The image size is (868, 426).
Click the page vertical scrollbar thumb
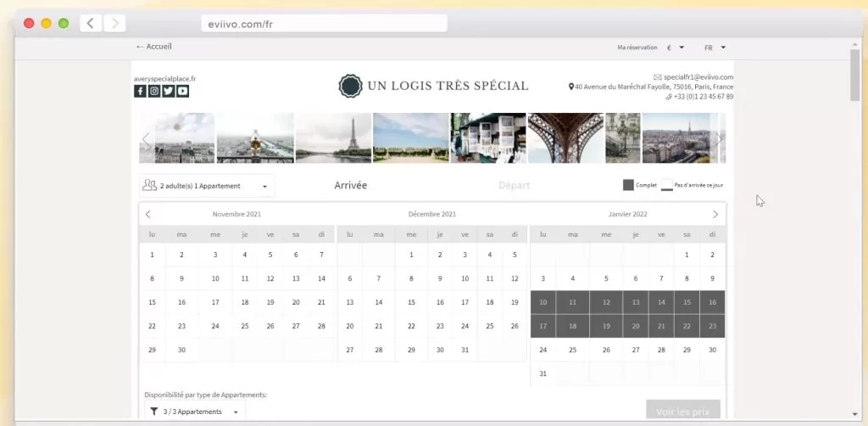[855, 75]
